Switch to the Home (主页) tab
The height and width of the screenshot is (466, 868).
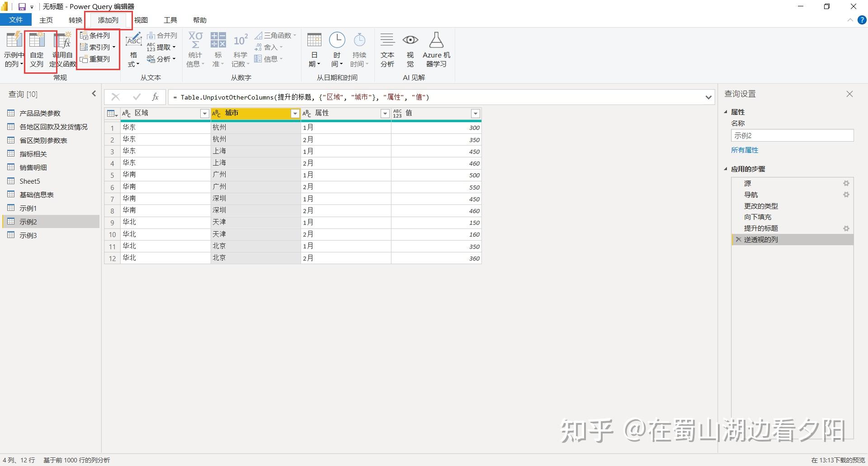(46, 20)
